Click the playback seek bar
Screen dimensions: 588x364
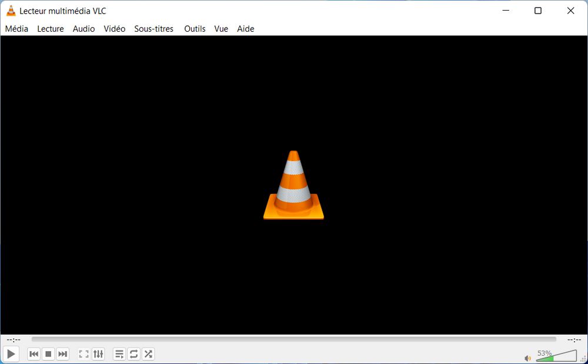click(x=293, y=339)
